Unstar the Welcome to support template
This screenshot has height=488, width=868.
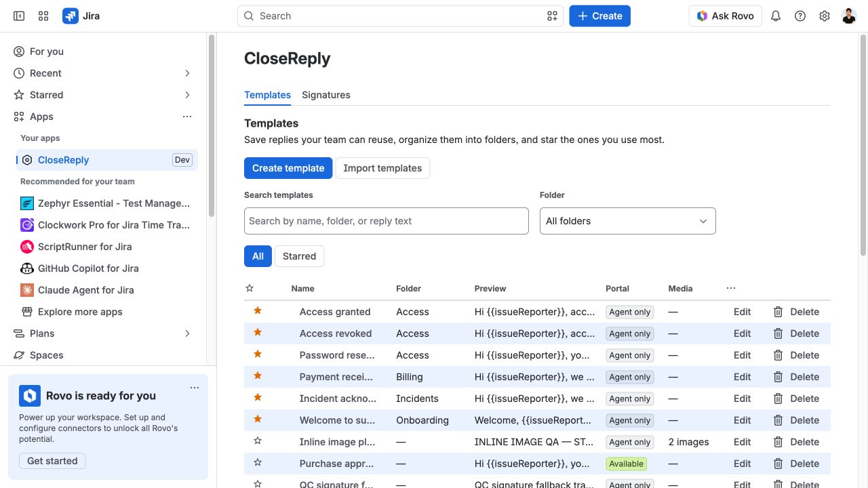tap(258, 419)
